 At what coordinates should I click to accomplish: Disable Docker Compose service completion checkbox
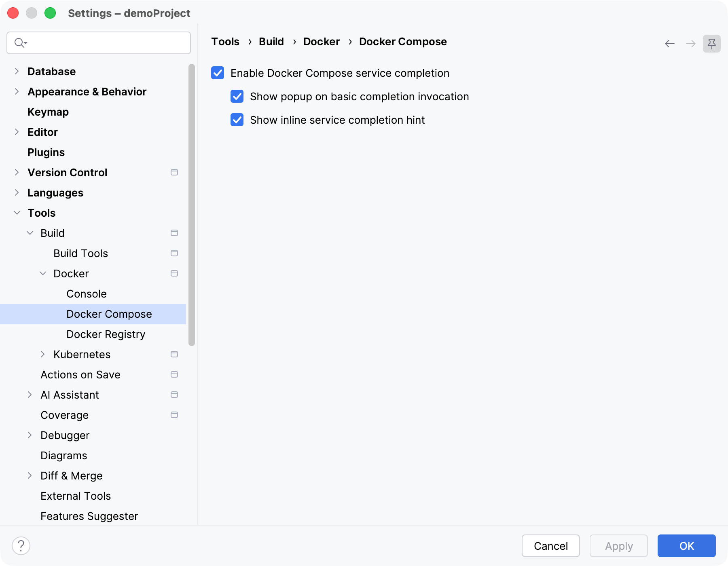[x=218, y=73]
